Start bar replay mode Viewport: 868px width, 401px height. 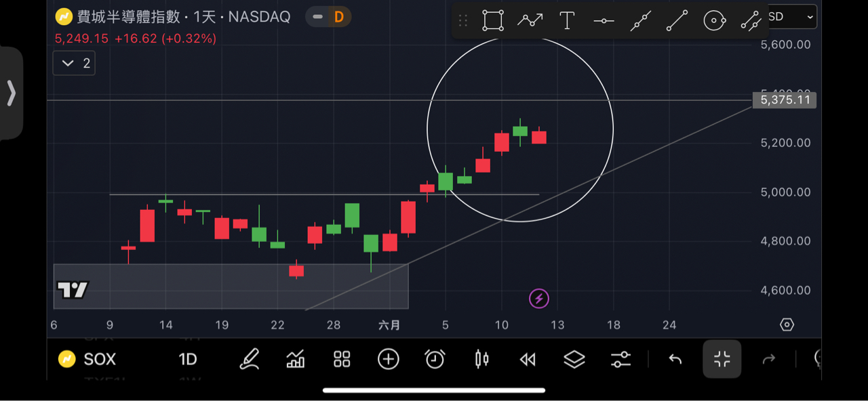tap(528, 359)
